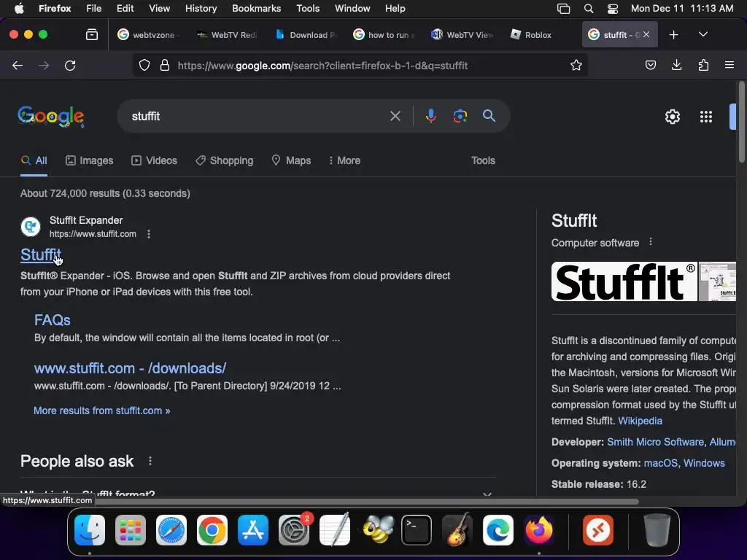Viewport: 747px width, 560px height.
Task: Open Launchpad from the Dock
Action: [131, 530]
